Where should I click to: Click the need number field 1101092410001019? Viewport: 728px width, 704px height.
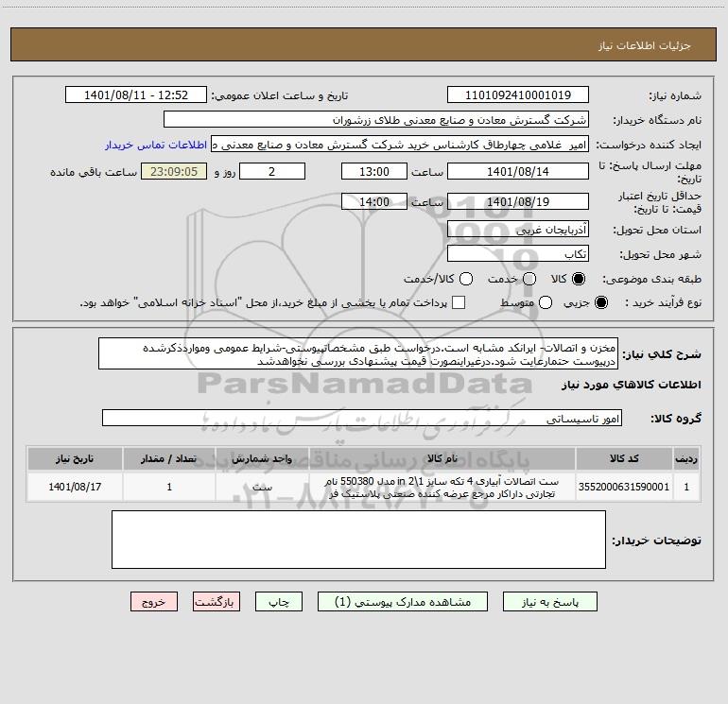(x=518, y=94)
